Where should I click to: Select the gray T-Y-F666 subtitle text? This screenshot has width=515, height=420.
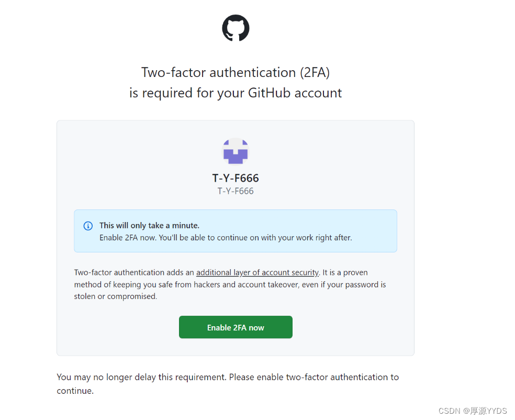pos(236,191)
